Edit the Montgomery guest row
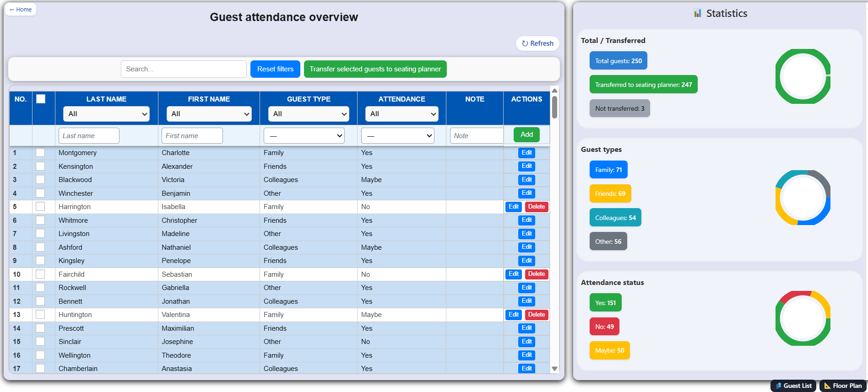 point(526,153)
